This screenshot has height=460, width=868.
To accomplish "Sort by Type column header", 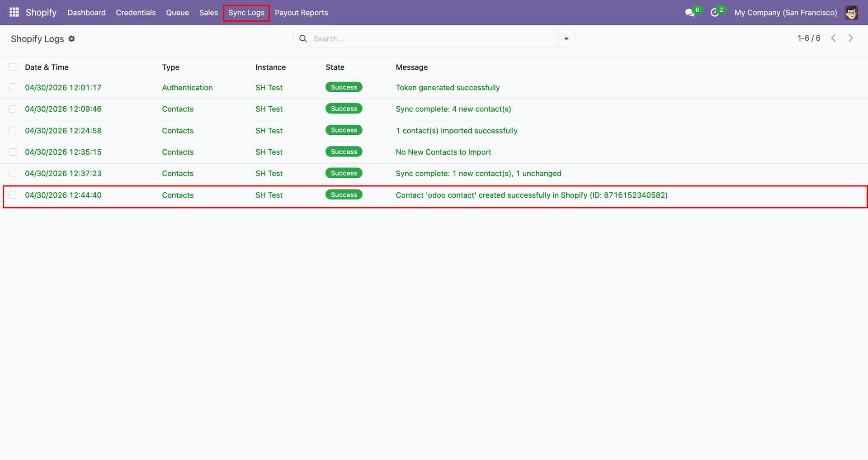I will (x=170, y=67).
